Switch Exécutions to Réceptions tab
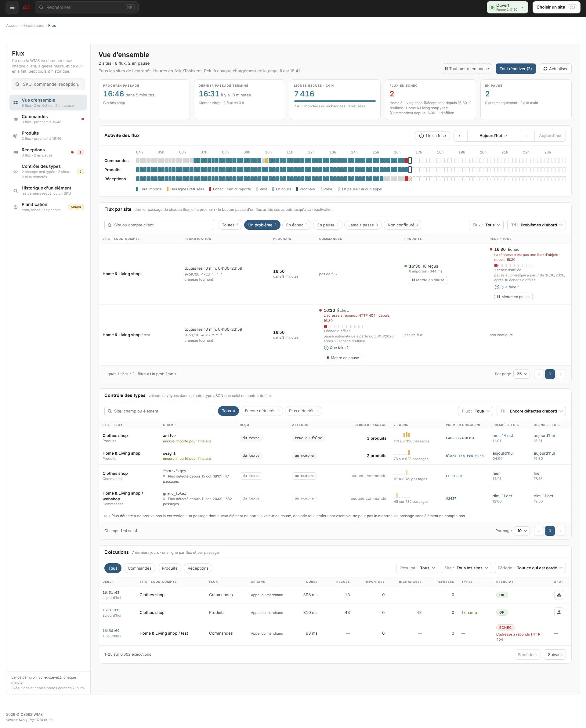586x728 pixels. (x=198, y=568)
